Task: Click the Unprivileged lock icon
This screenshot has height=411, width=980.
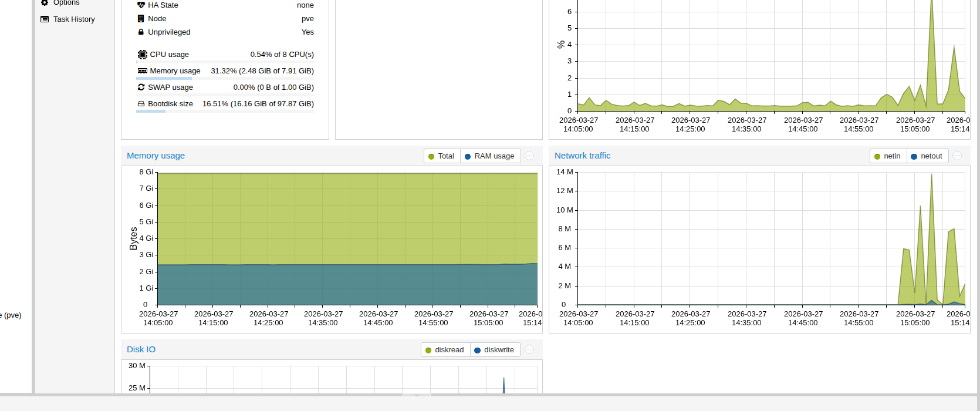Action: (141, 32)
